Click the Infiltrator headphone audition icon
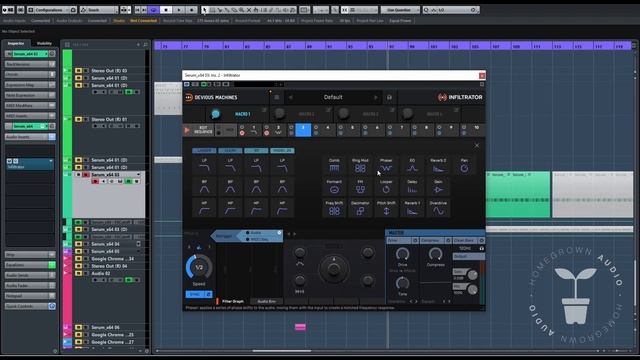The width and height of the screenshot is (640, 360). 389,98
